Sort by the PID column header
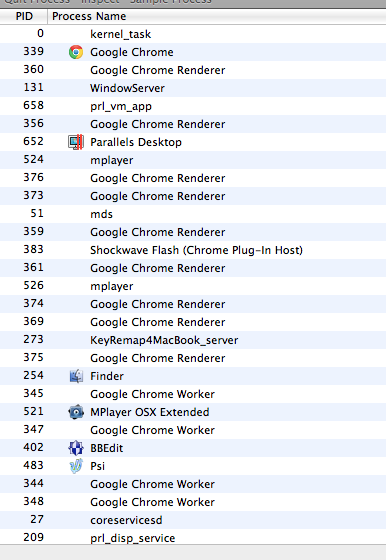386x560 pixels. point(24,16)
